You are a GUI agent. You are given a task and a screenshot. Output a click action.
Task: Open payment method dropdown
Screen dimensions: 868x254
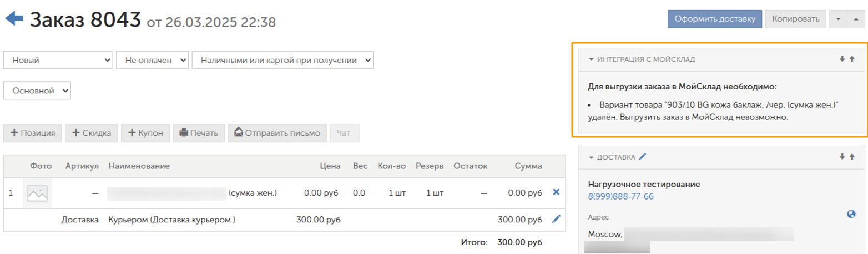[282, 60]
